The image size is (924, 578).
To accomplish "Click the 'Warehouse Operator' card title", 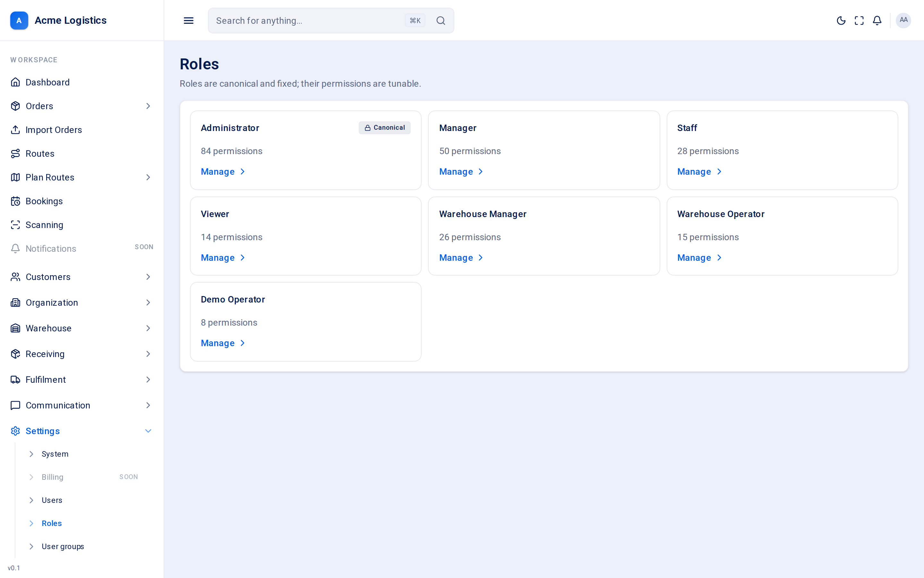I will pyautogui.click(x=721, y=214).
